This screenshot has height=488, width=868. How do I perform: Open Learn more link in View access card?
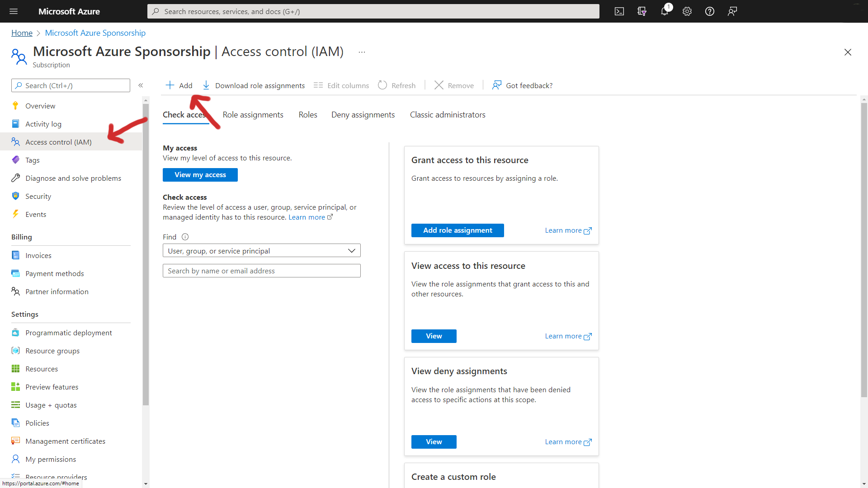[568, 336]
